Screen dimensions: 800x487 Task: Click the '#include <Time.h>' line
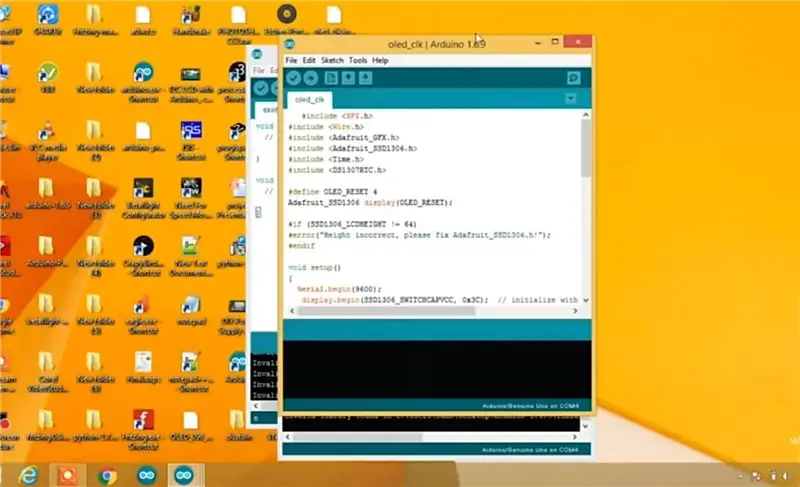coord(326,159)
